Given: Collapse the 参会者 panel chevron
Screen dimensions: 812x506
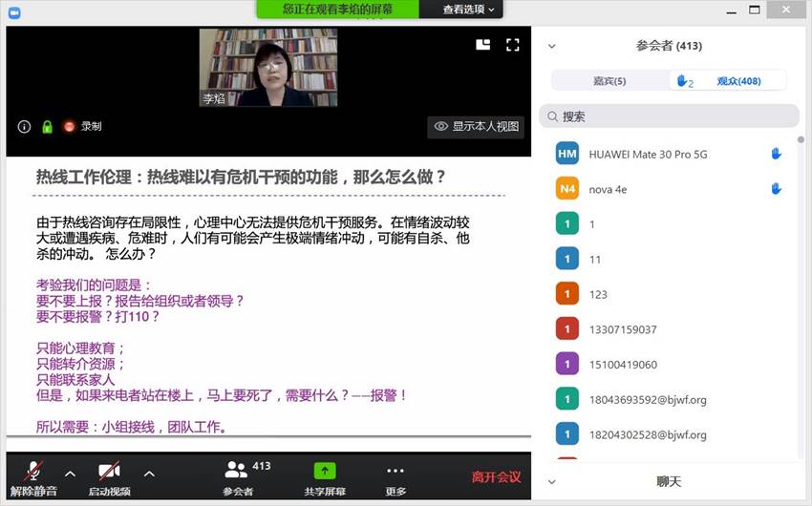Looking at the screenshot, I should pos(552,47).
